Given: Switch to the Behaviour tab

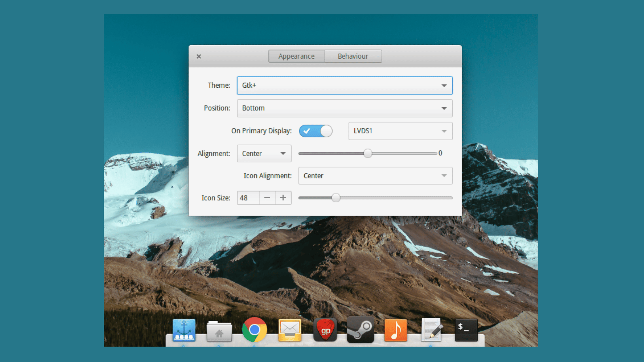Looking at the screenshot, I should point(353,56).
